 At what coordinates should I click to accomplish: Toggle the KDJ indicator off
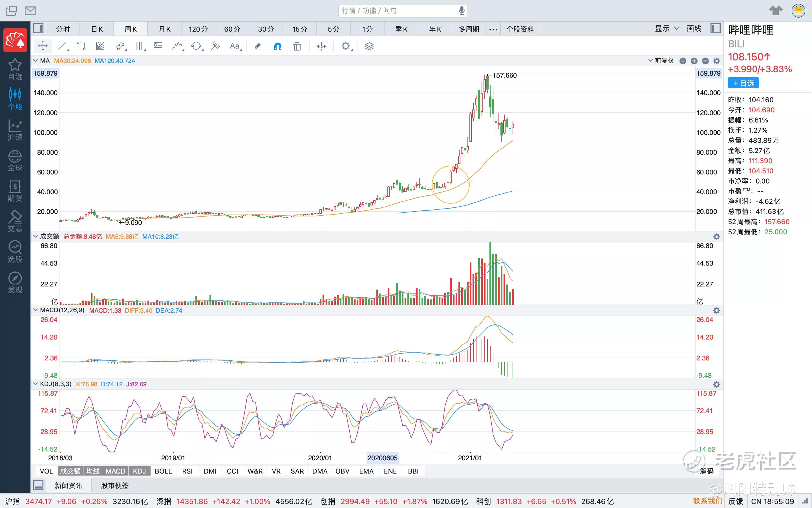(x=139, y=471)
